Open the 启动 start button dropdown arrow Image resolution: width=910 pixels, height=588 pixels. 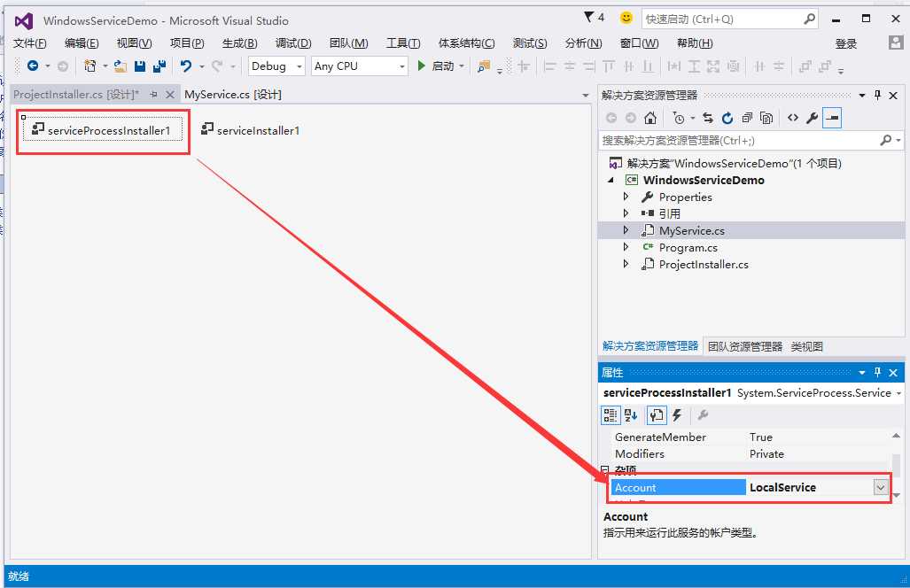[x=462, y=66]
